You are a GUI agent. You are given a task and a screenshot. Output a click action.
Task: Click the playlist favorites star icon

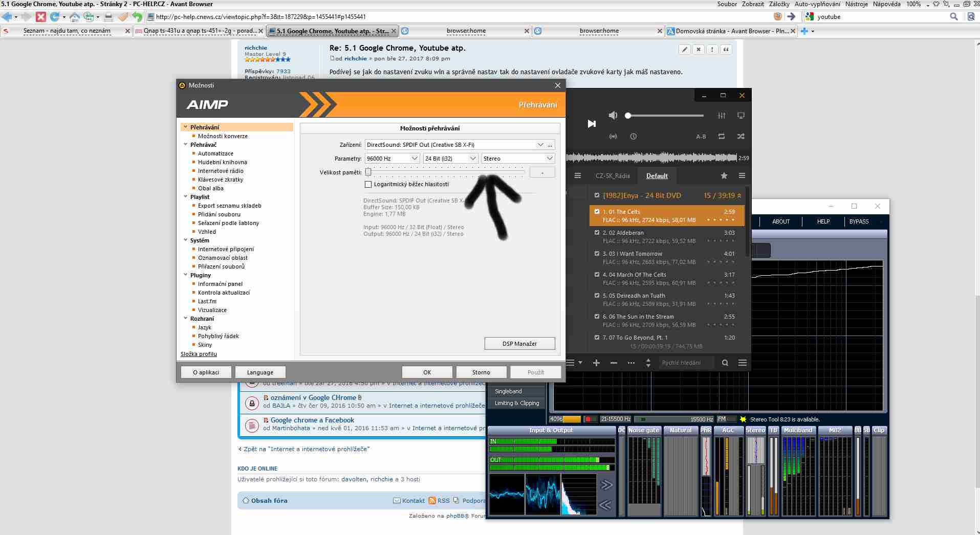tap(724, 176)
